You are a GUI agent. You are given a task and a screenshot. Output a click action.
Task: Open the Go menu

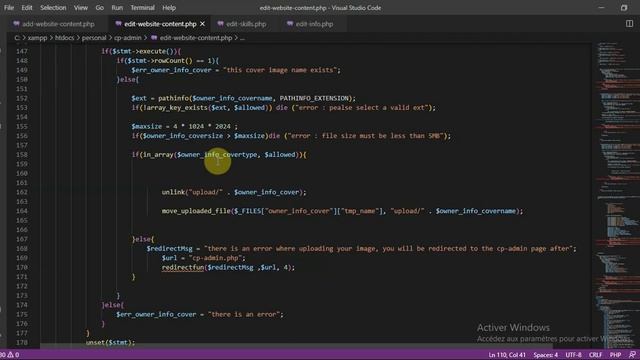[100, 8]
